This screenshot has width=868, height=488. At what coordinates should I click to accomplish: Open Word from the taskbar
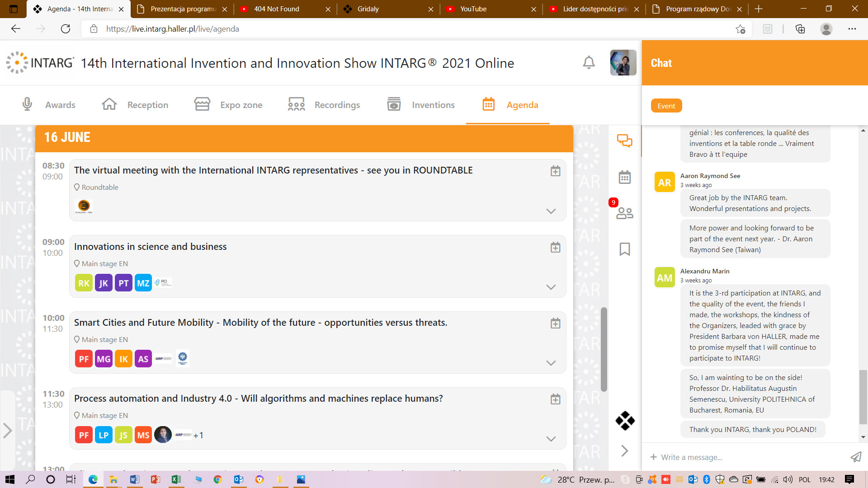pyautogui.click(x=134, y=479)
